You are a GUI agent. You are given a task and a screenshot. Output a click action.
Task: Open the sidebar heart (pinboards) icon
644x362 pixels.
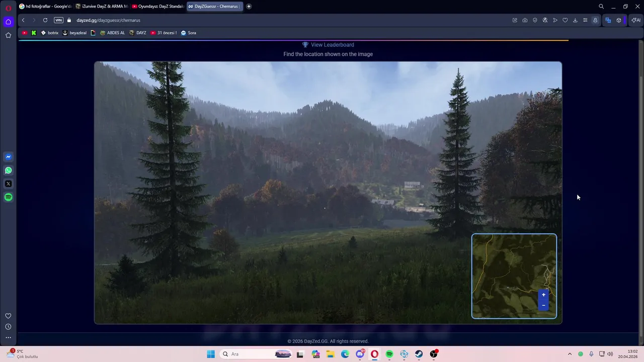tap(8, 316)
